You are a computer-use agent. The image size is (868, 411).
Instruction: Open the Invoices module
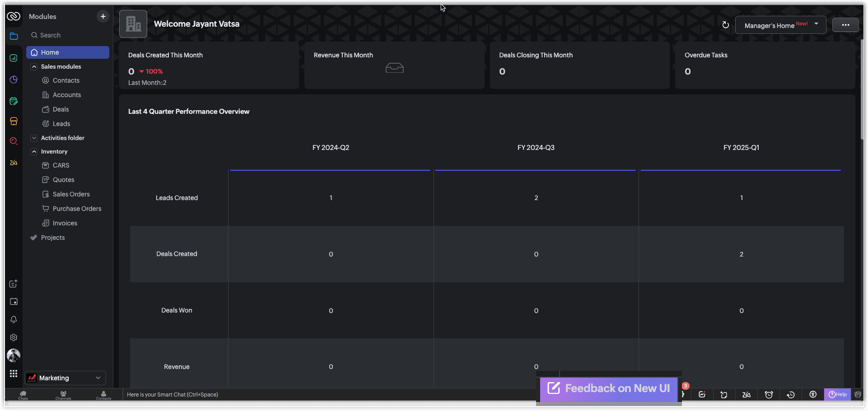(x=65, y=223)
